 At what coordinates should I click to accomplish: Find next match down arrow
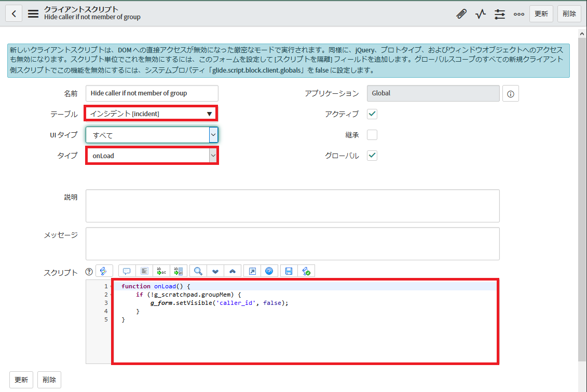[x=215, y=271]
